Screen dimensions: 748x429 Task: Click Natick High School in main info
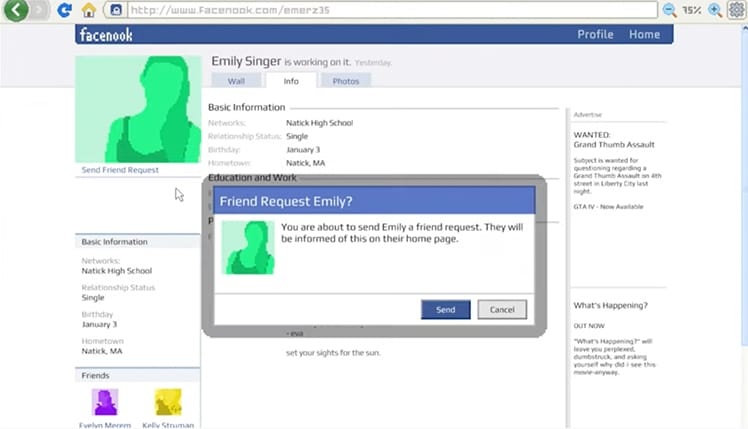coord(319,123)
